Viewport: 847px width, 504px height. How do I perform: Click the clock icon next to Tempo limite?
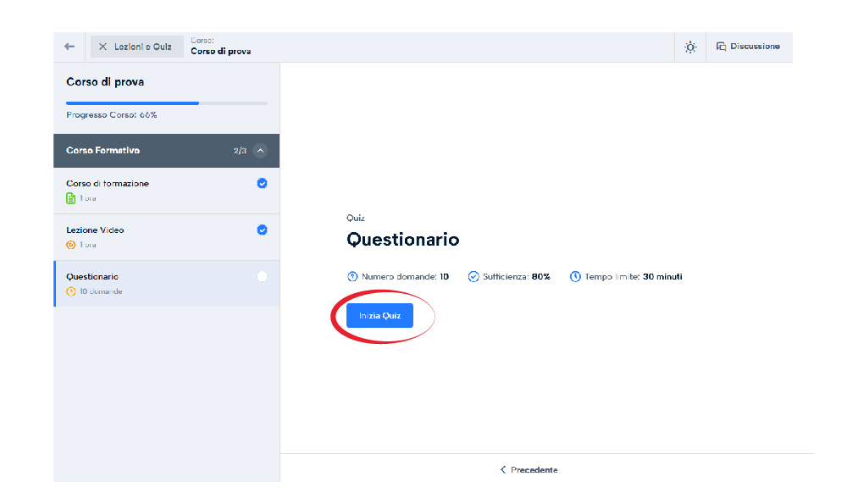click(575, 276)
